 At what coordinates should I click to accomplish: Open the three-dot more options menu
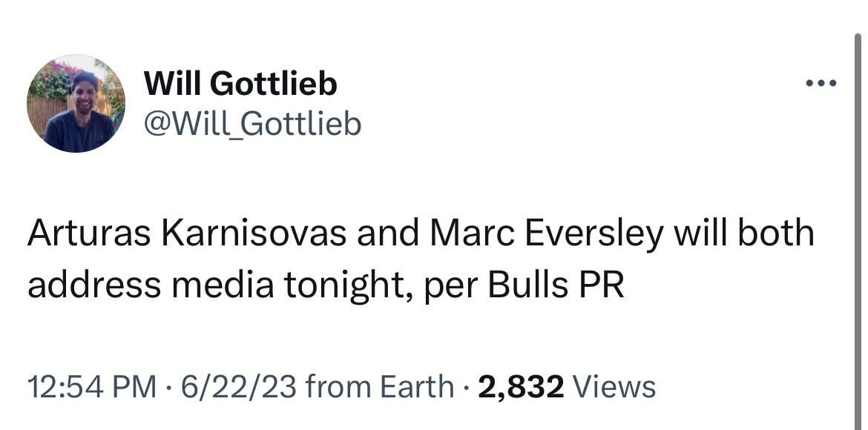click(x=821, y=83)
